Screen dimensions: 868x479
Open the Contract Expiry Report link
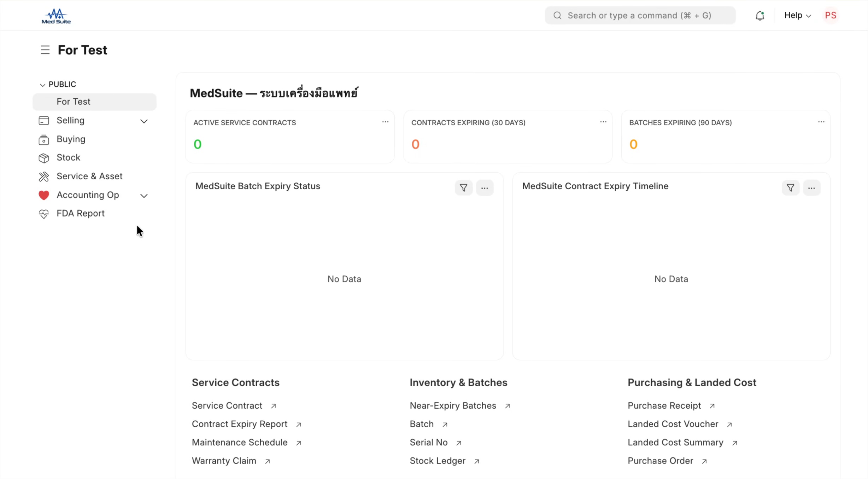240,424
